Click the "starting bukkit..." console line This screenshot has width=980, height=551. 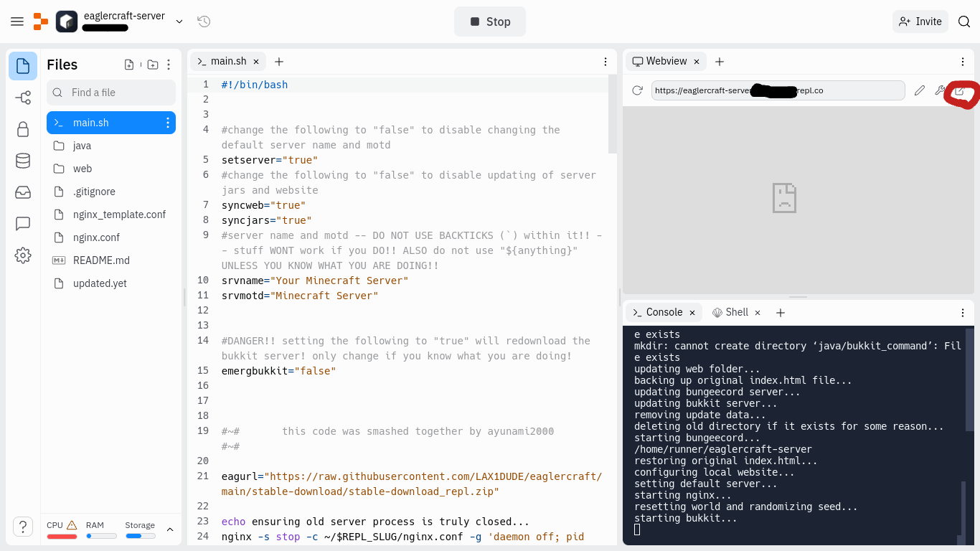tap(686, 518)
